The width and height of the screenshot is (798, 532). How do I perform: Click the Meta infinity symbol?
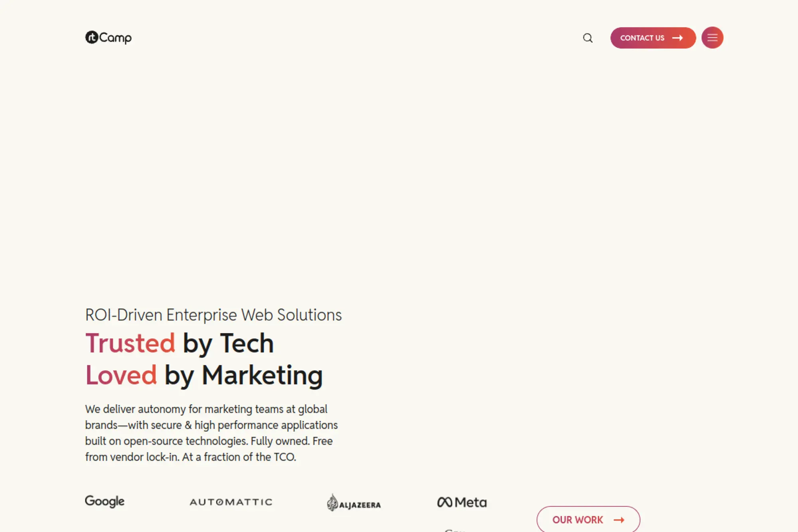tap(444, 502)
